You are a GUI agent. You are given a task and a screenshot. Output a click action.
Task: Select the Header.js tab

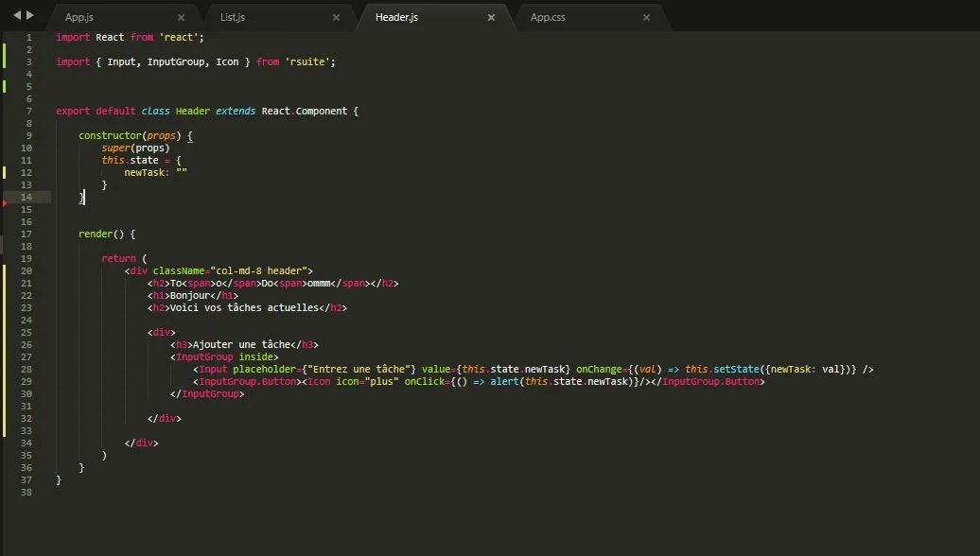tap(397, 17)
